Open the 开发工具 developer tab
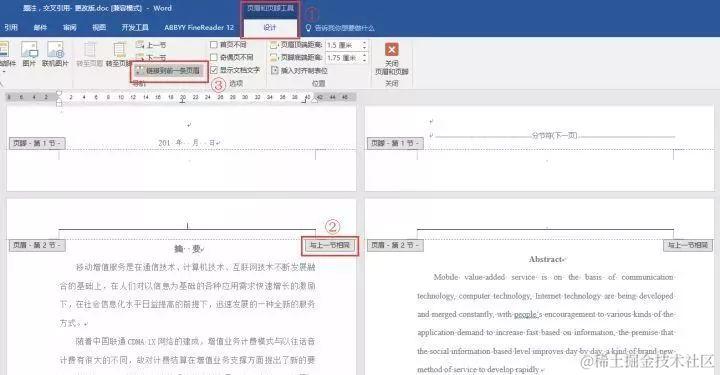The image size is (720, 375). tap(135, 28)
